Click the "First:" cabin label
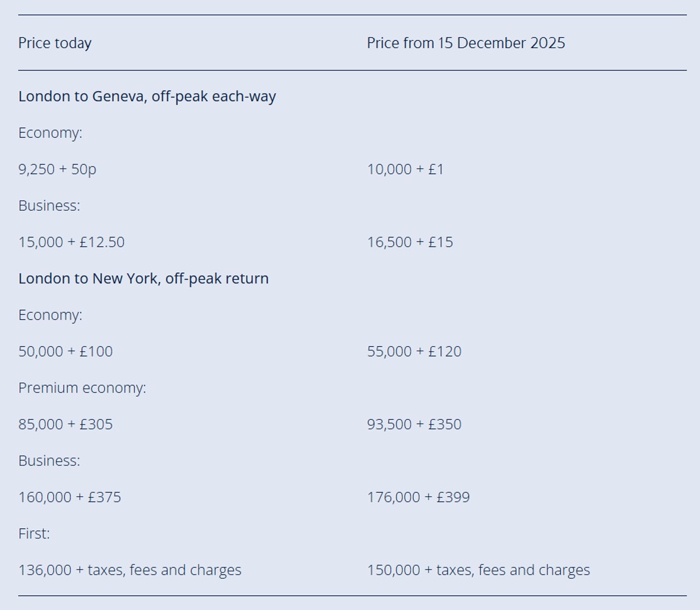 (34, 534)
